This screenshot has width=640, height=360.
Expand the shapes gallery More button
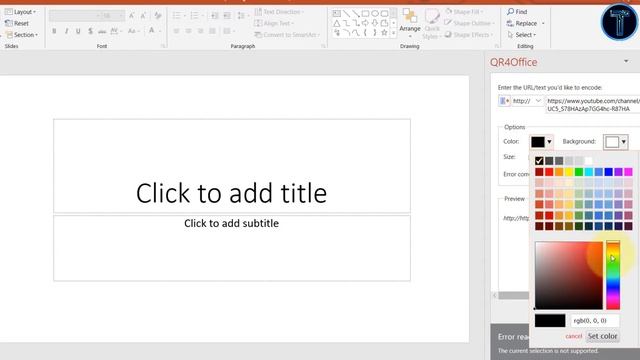click(x=393, y=33)
